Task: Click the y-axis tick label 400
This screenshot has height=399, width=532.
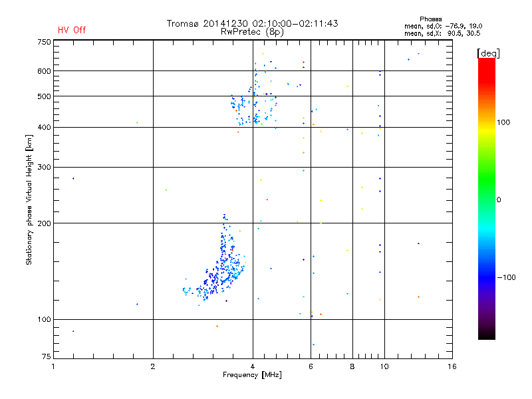Action: (x=44, y=128)
